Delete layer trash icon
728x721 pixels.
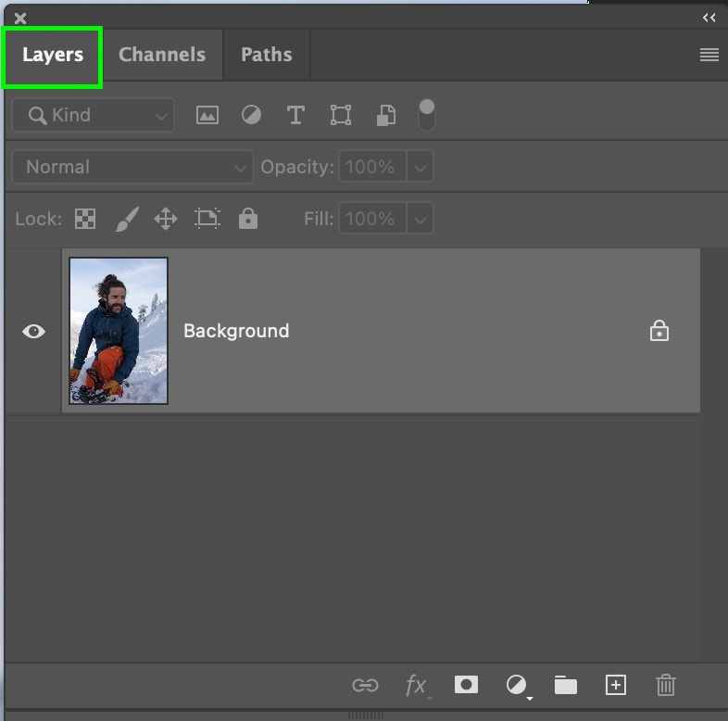click(665, 685)
